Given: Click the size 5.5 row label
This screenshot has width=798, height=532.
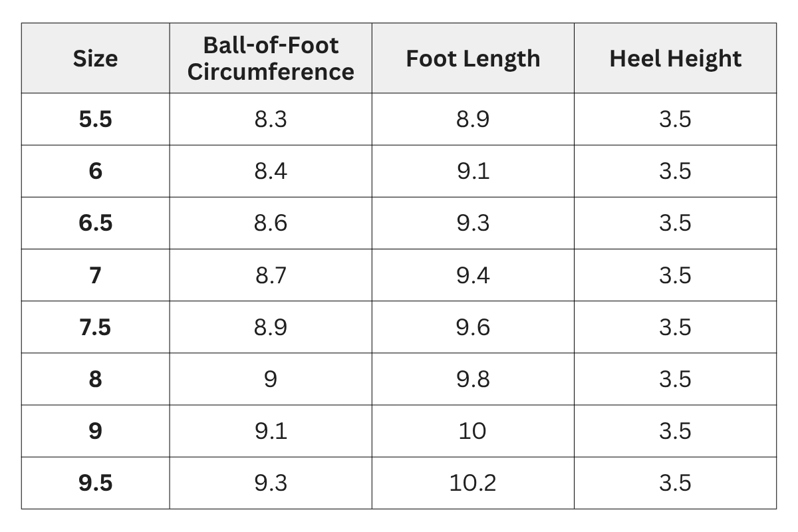Looking at the screenshot, I should coord(95,120).
